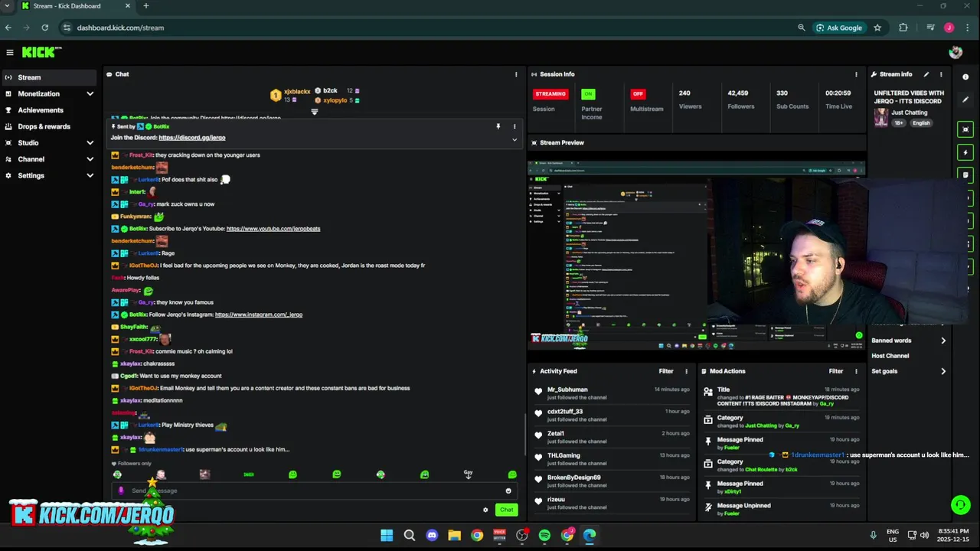Click the purple microphone icon in chat input
The width and height of the screenshot is (980, 551).
(x=121, y=491)
